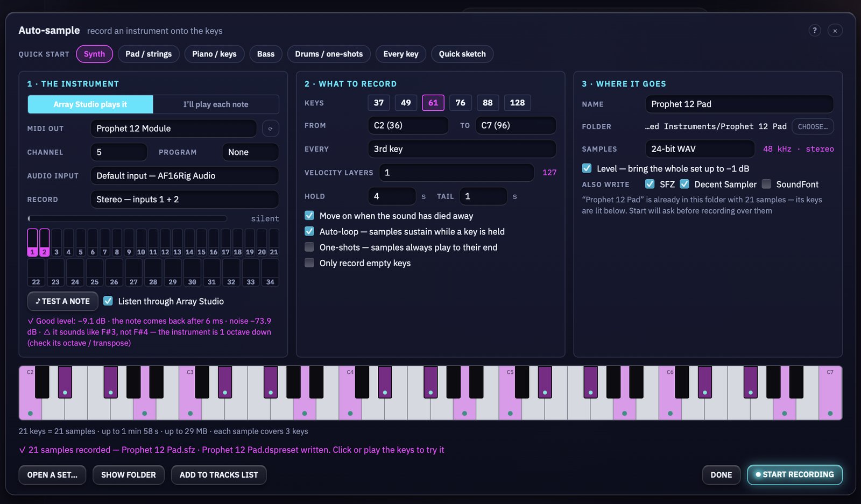Switch to I'll play each note

tap(216, 104)
